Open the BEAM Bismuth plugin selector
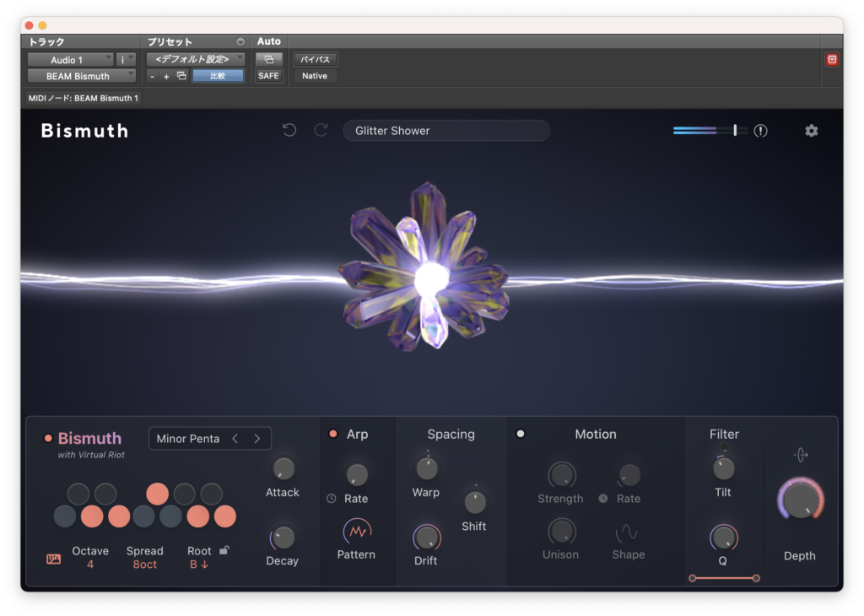The width and height of the screenshot is (864, 616). click(x=82, y=76)
